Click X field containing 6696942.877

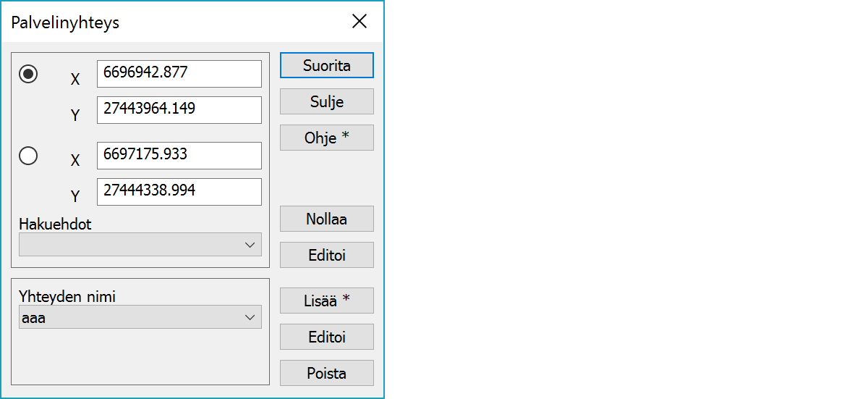[179, 74]
